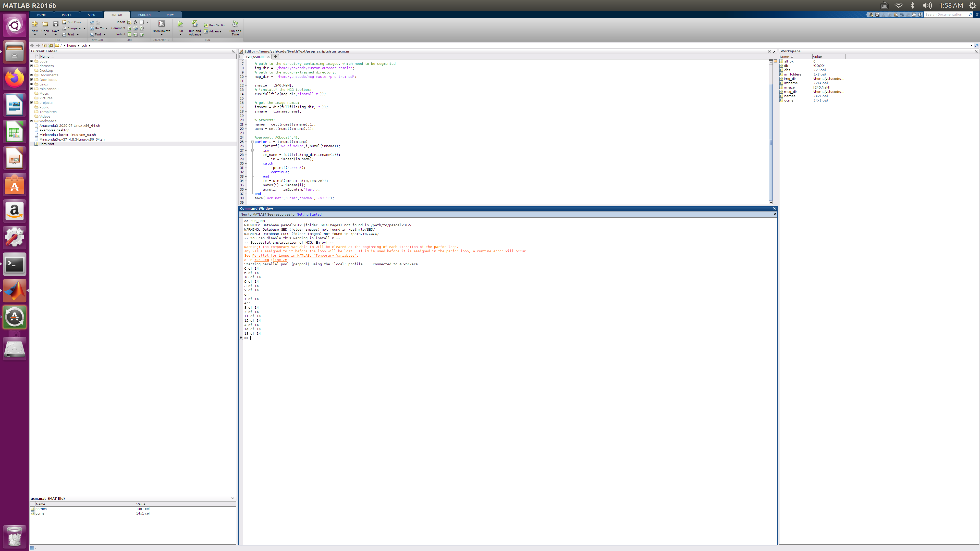Screen dimensions: 980x551
Task: Click the Undo arrow in quick access bar
Action: click(902, 15)
